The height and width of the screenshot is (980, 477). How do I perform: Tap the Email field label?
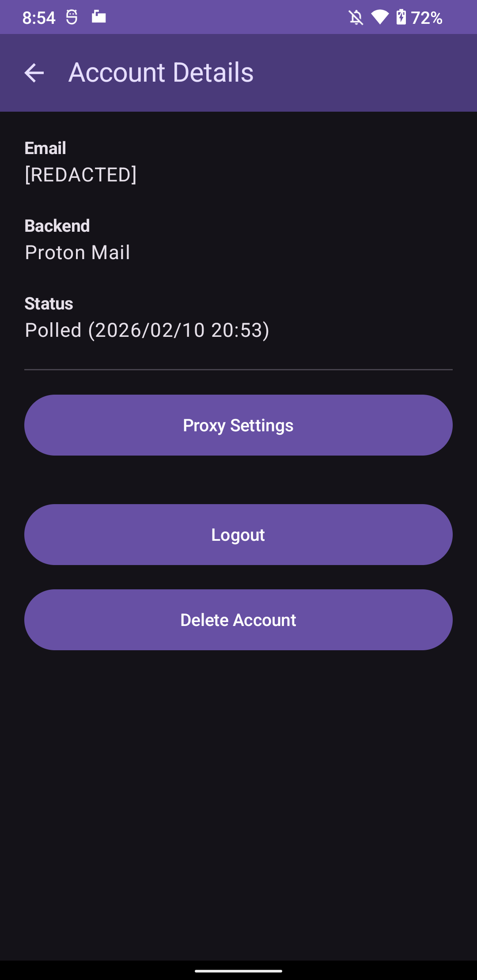[45, 148]
